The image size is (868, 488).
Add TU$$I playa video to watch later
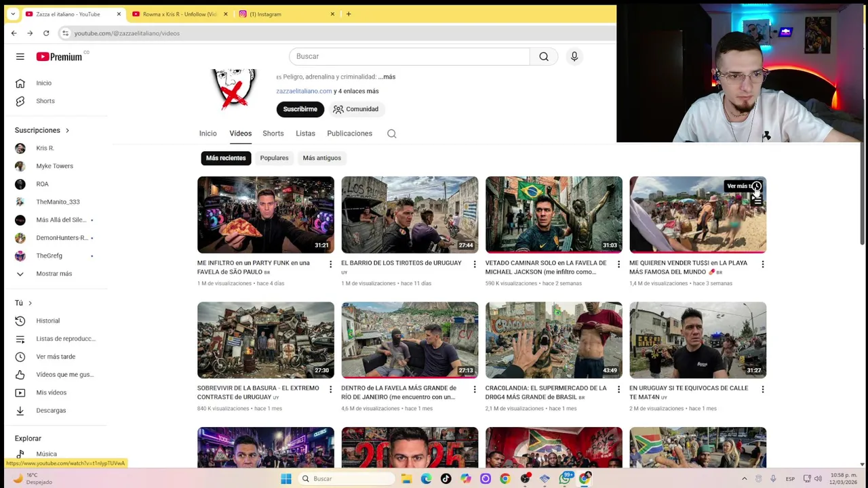[x=756, y=186]
